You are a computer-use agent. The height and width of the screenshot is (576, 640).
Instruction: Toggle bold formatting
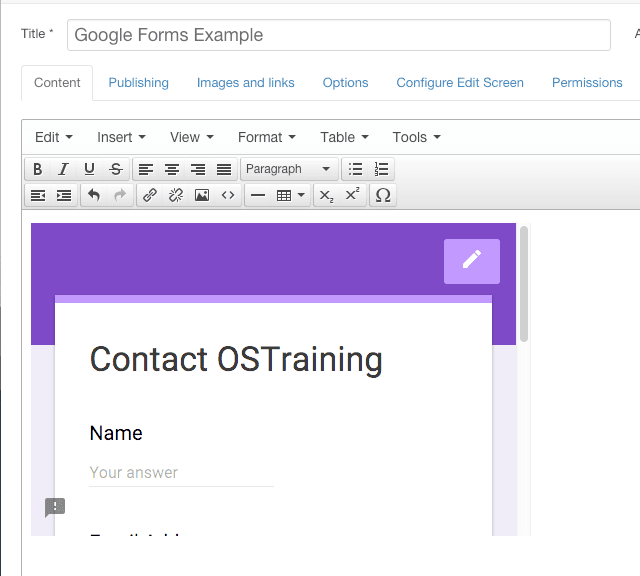[x=38, y=169]
